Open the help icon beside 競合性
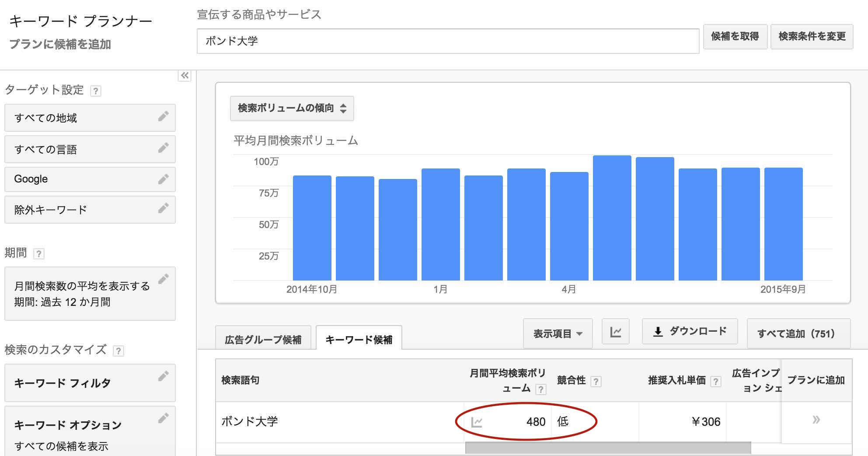The image size is (868, 456). [x=596, y=382]
